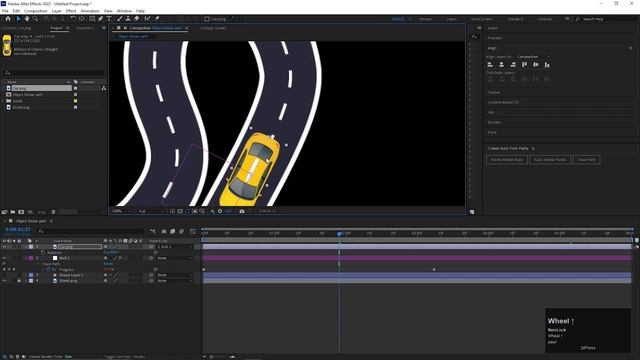640x360 pixels.
Task: Switch to the Project panel tab
Action: tap(56, 28)
